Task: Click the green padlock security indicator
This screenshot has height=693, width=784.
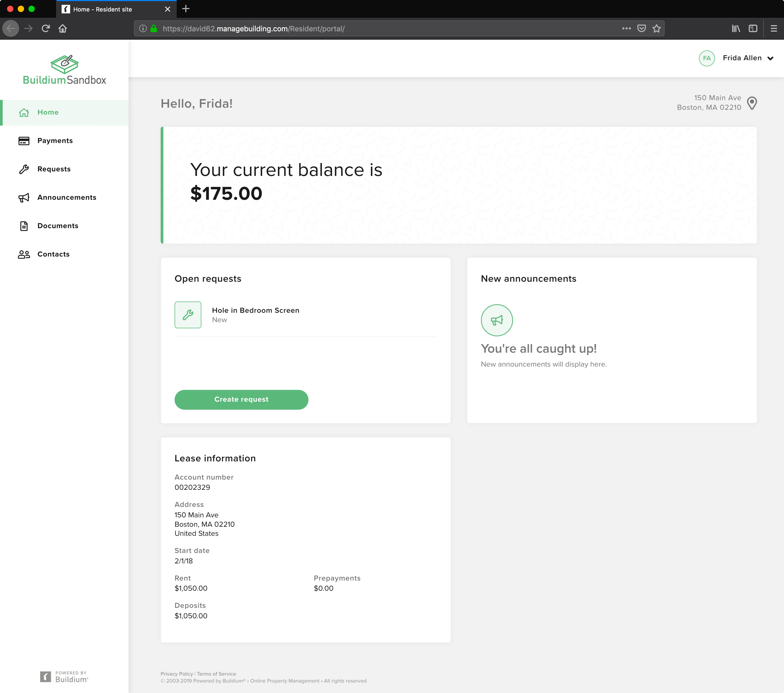Action: (x=153, y=28)
